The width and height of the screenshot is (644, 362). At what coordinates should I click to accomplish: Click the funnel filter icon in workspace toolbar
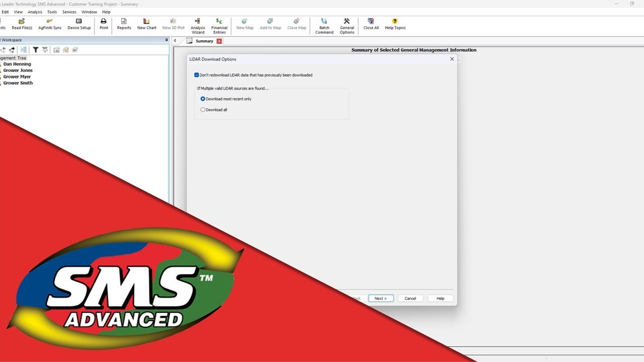pyautogui.click(x=36, y=50)
